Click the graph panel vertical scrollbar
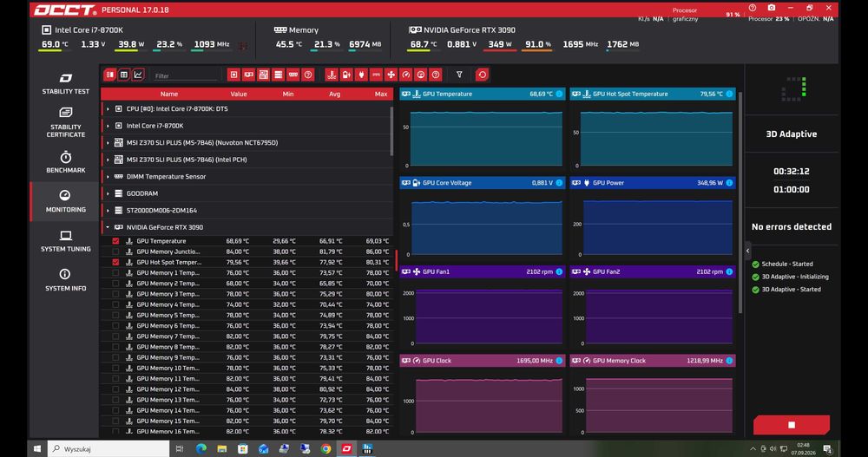The width and height of the screenshot is (868, 457). (740, 203)
